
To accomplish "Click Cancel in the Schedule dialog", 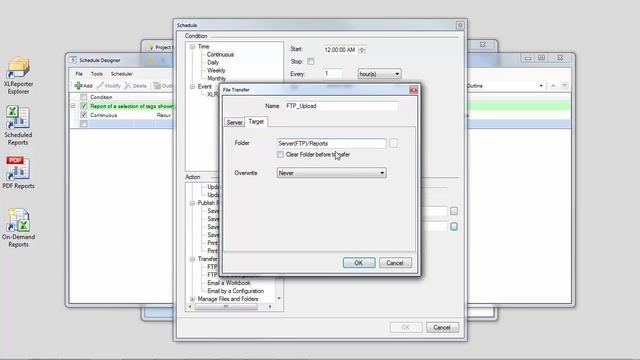I will pyautogui.click(x=442, y=327).
